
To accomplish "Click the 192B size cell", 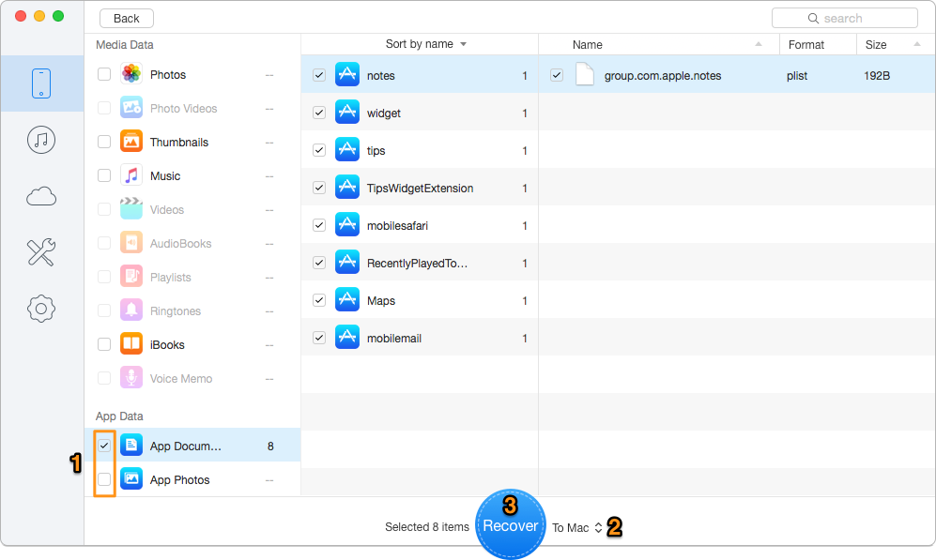I will (x=877, y=76).
